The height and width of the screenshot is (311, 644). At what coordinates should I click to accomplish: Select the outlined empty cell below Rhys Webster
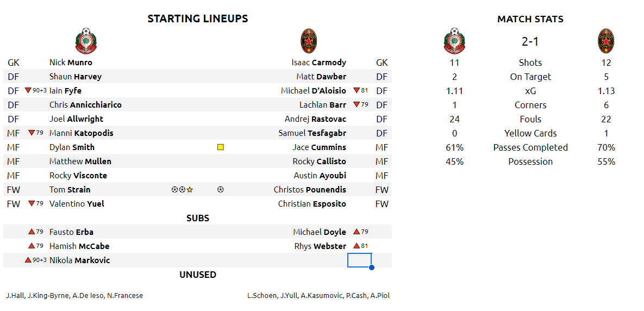(x=359, y=260)
